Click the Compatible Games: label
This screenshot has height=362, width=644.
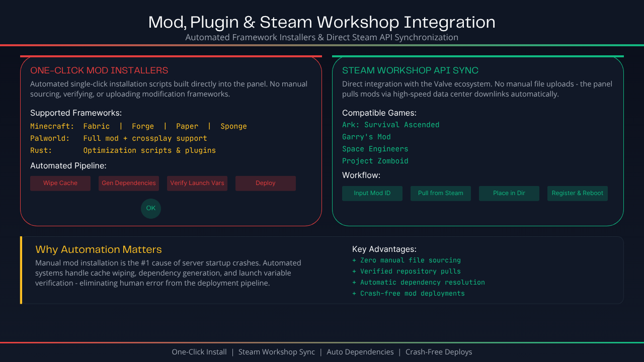pyautogui.click(x=379, y=113)
